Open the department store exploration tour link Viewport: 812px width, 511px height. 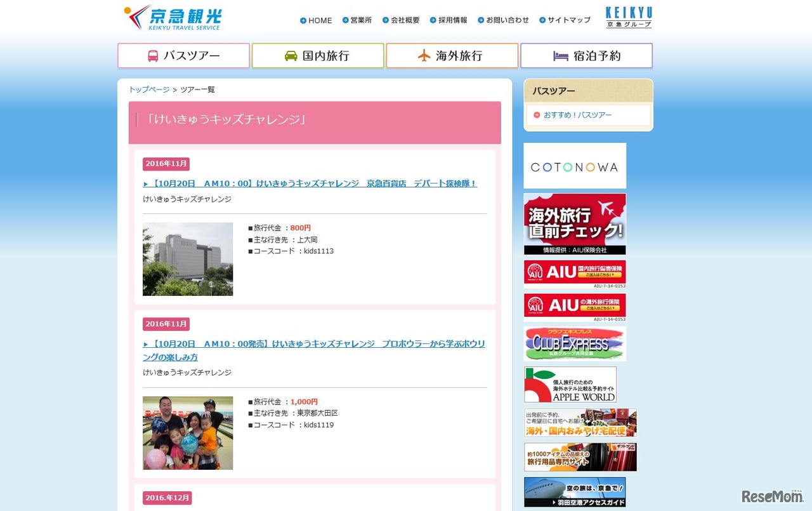(x=310, y=183)
